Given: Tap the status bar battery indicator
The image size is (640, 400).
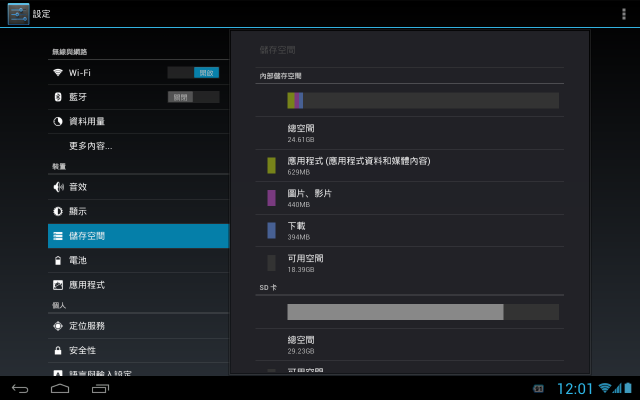Looking at the screenshot, I should 628,388.
